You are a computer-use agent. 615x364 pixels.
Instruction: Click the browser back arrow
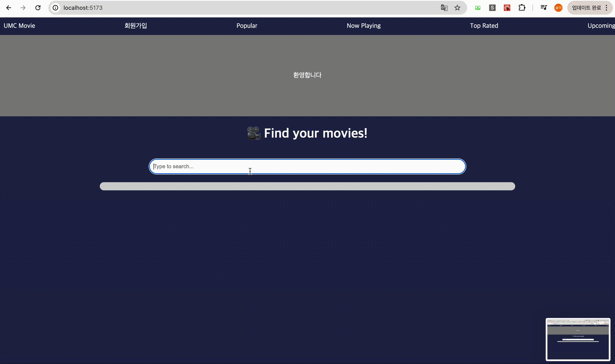click(x=9, y=8)
